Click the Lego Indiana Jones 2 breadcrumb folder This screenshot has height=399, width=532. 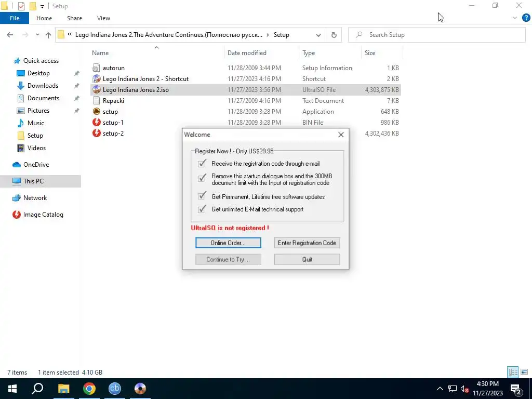tap(169, 35)
